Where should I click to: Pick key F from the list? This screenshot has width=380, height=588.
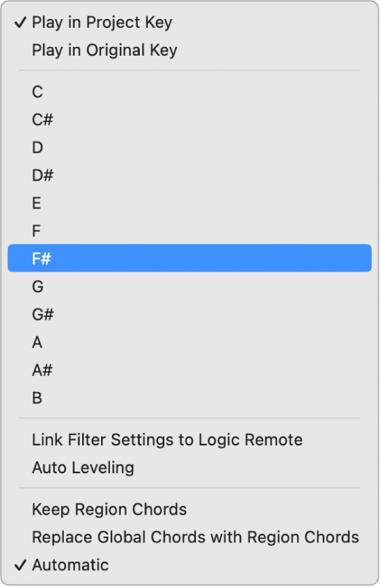point(189,231)
